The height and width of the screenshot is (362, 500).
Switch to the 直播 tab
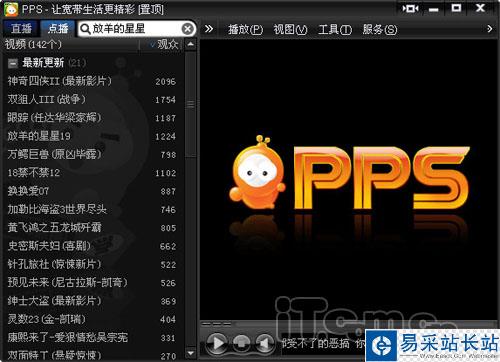coord(21,29)
